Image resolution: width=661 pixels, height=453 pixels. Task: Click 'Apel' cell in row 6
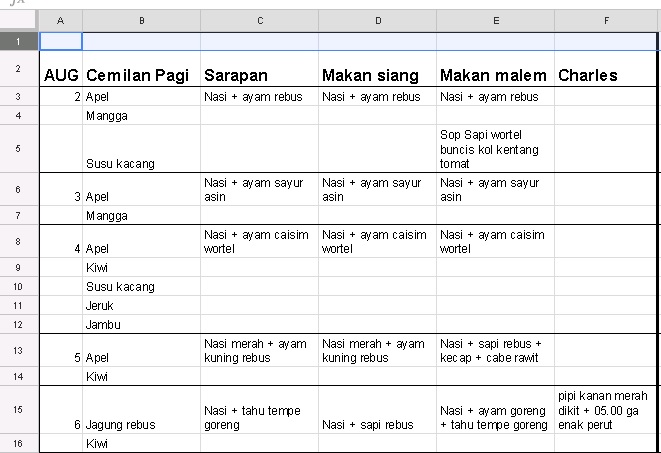tap(142, 189)
